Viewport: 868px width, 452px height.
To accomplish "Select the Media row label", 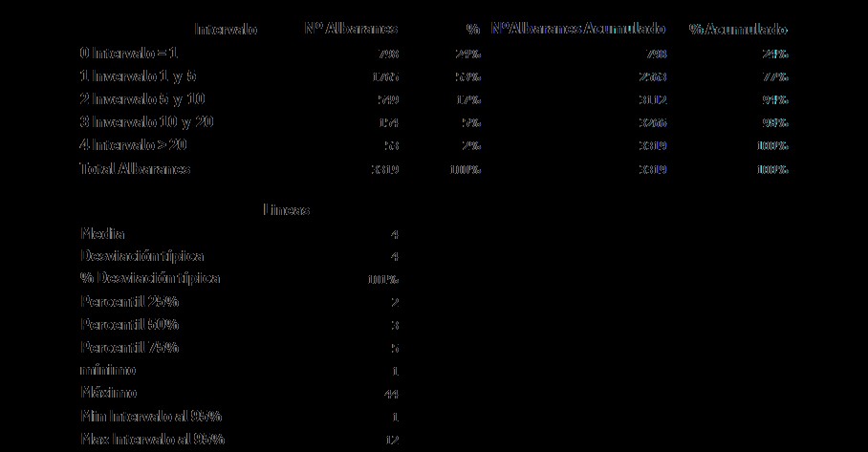I will coord(102,233).
